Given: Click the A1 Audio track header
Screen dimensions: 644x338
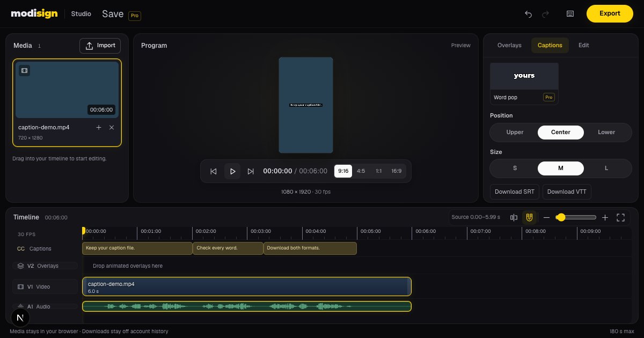Looking at the screenshot, I should 45,306.
